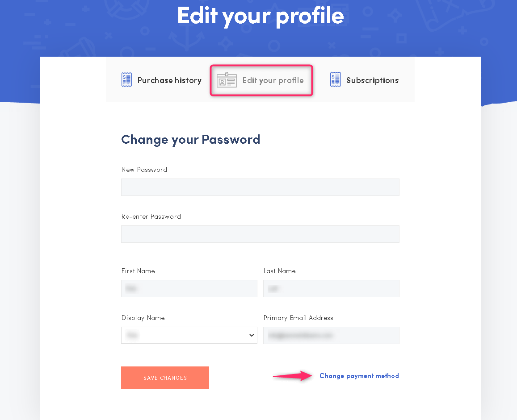Click the "Edit your profile" page title

tap(261, 16)
